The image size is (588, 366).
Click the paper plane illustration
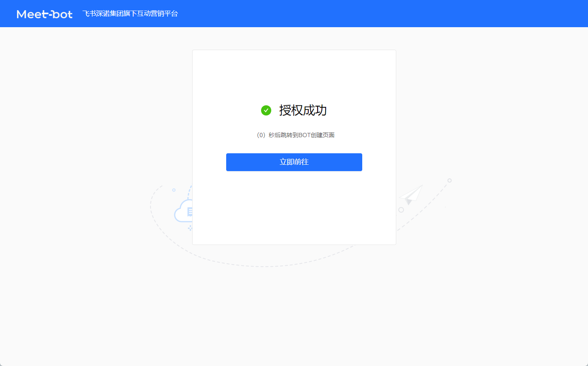click(411, 194)
